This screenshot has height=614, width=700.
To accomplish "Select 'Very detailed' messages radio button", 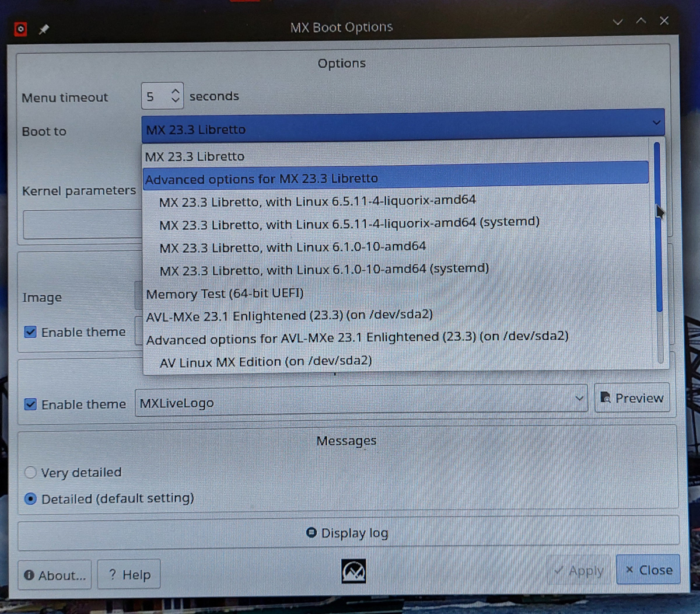I will click(30, 472).
